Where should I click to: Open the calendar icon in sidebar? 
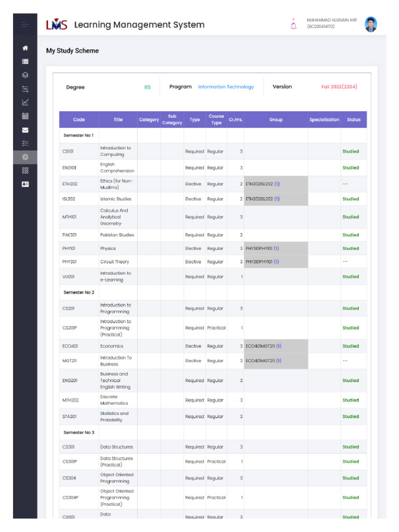(x=25, y=116)
